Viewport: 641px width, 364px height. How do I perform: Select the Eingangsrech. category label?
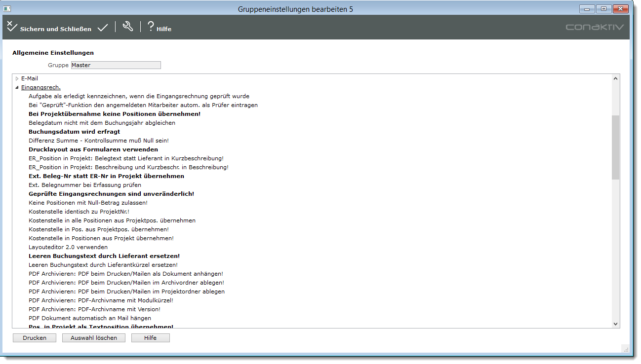point(40,87)
